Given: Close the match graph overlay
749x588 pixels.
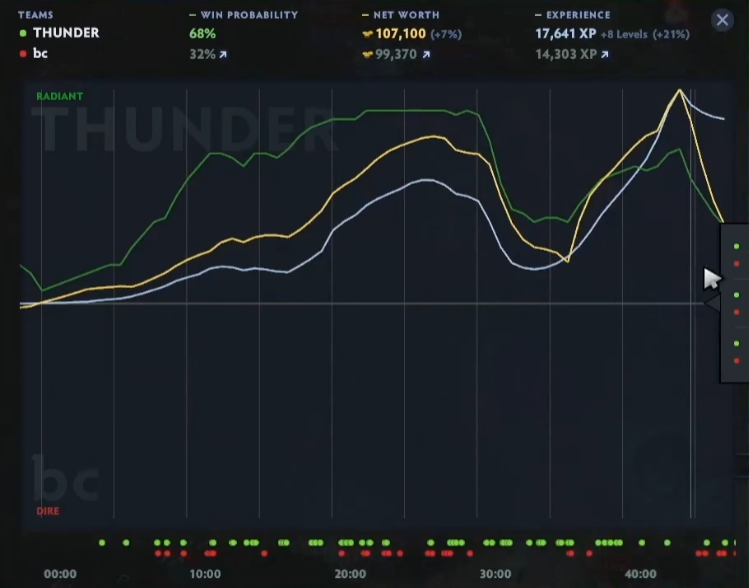Looking at the screenshot, I should pos(721,20).
